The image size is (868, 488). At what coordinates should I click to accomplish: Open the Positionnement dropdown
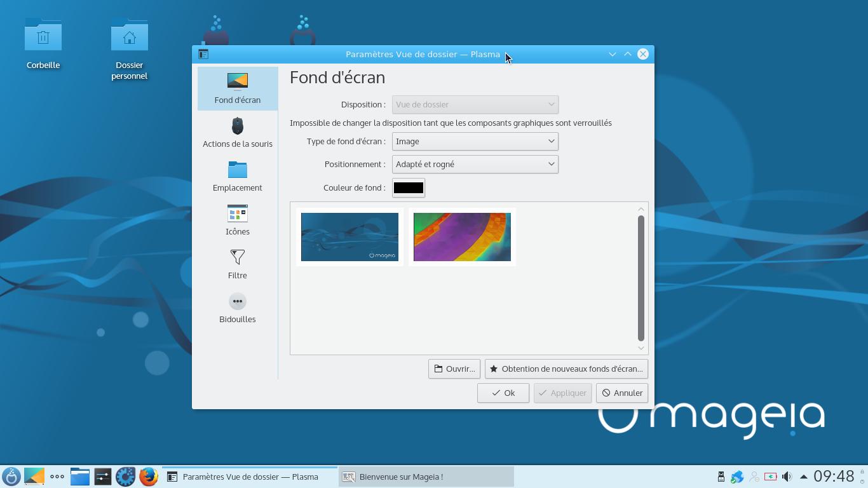[475, 164]
